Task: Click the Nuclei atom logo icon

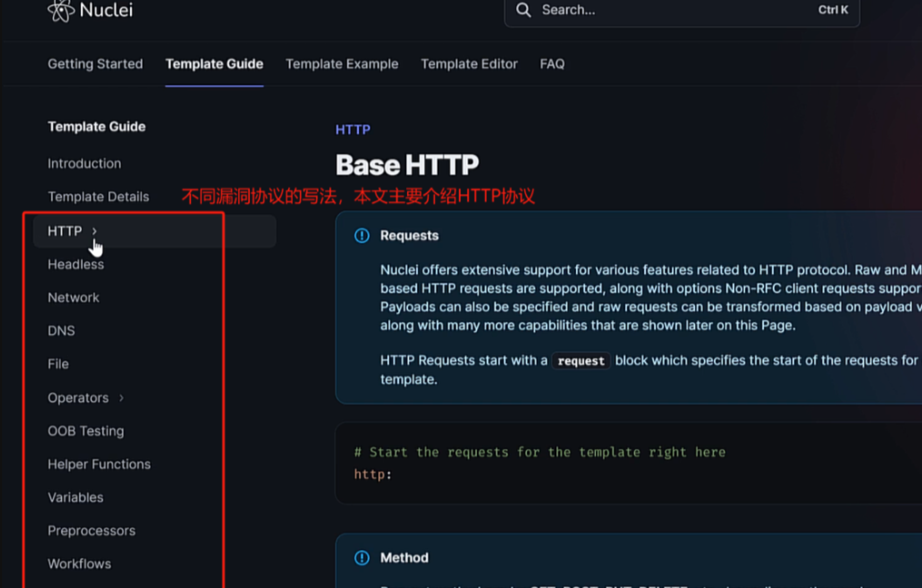Action: [60, 10]
